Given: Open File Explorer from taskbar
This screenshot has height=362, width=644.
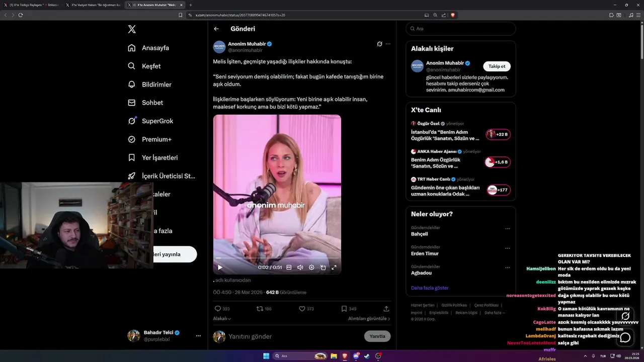Looking at the screenshot, I should pos(334,356).
